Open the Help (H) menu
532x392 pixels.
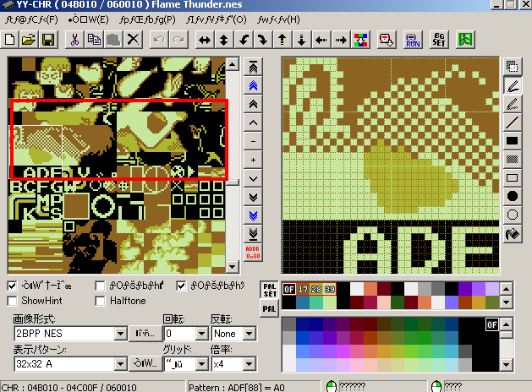point(278,19)
